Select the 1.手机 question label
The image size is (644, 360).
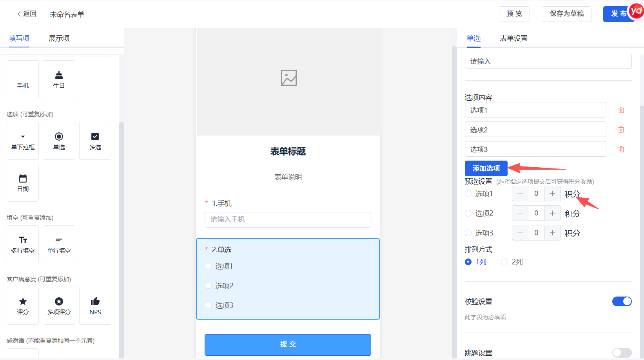point(221,204)
